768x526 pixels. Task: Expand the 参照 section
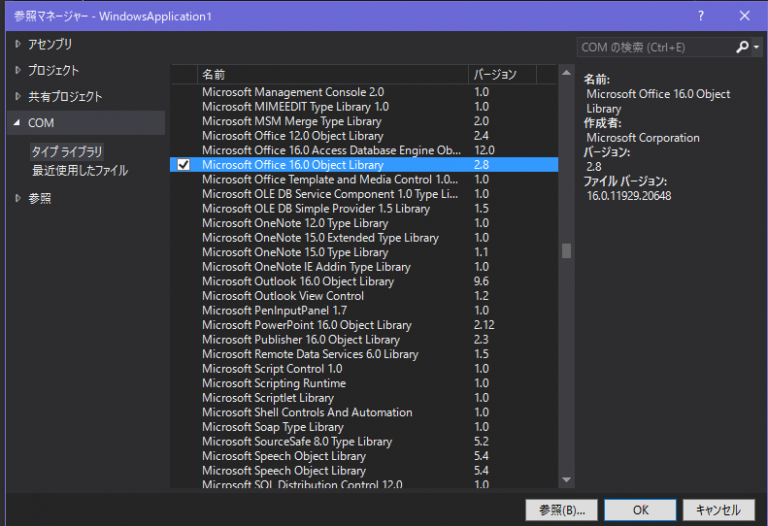click(17, 198)
